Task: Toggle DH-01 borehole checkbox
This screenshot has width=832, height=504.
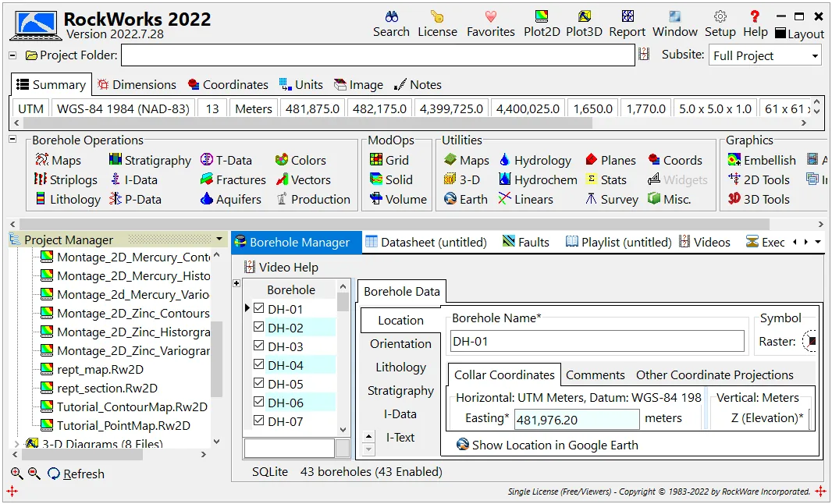Action: [x=259, y=308]
